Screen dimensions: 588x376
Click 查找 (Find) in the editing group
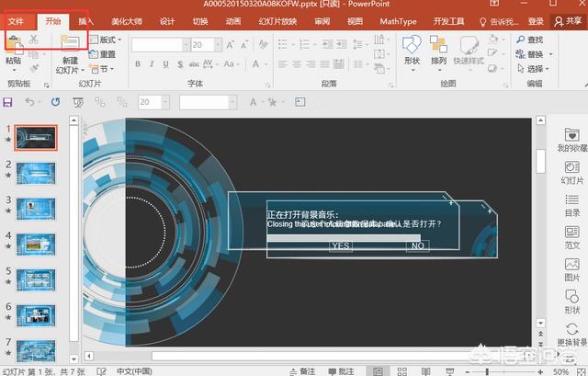[x=530, y=40]
